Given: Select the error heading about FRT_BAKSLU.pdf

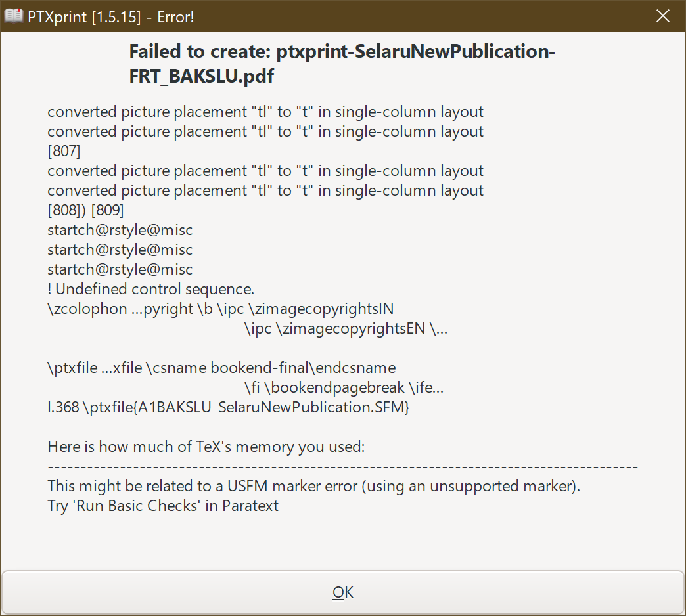Looking at the screenshot, I should (x=342, y=64).
